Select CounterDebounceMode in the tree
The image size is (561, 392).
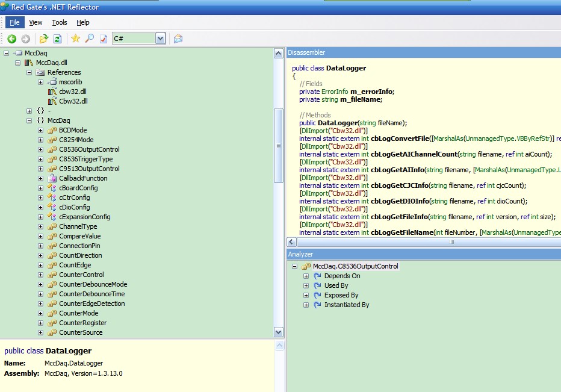pyautogui.click(x=93, y=284)
